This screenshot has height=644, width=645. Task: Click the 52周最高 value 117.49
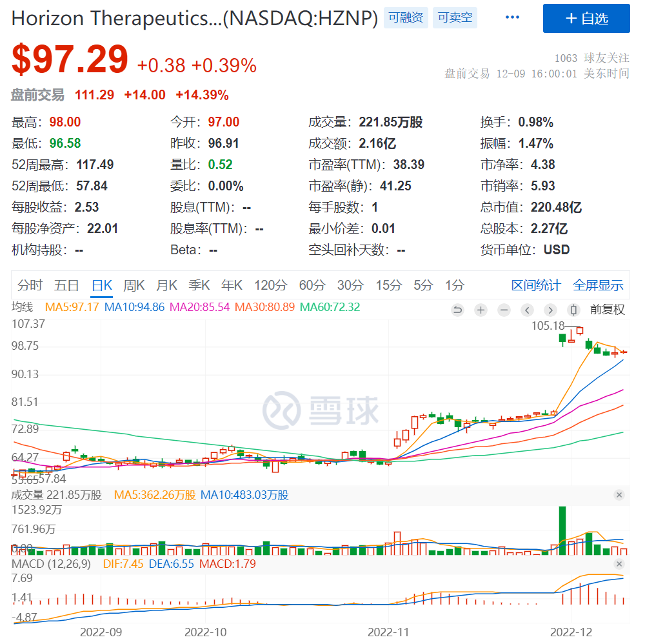click(x=95, y=165)
